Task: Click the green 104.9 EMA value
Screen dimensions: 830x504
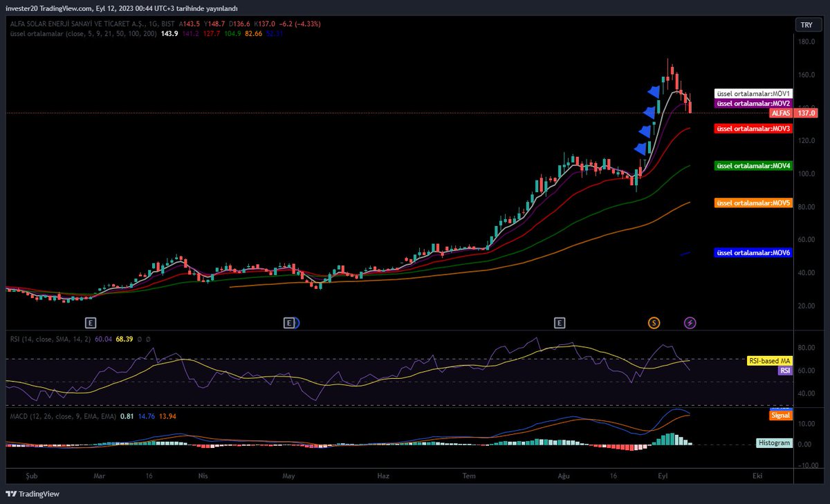Action: 234,32
